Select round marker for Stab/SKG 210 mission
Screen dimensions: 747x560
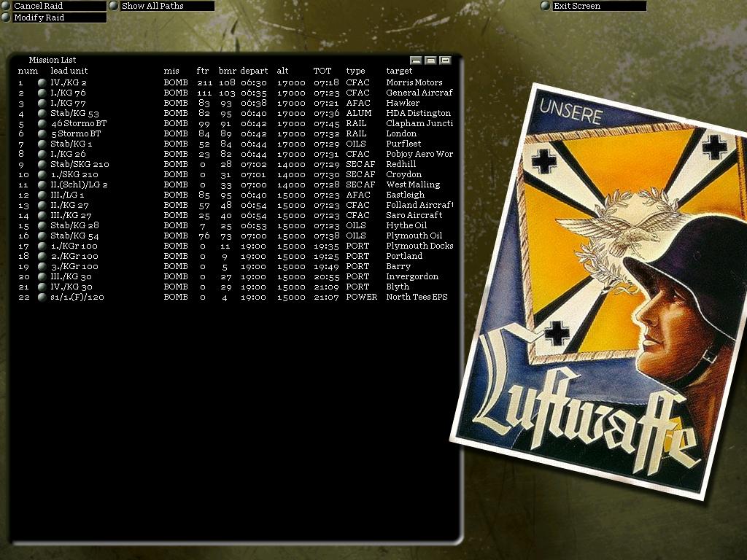(x=42, y=164)
